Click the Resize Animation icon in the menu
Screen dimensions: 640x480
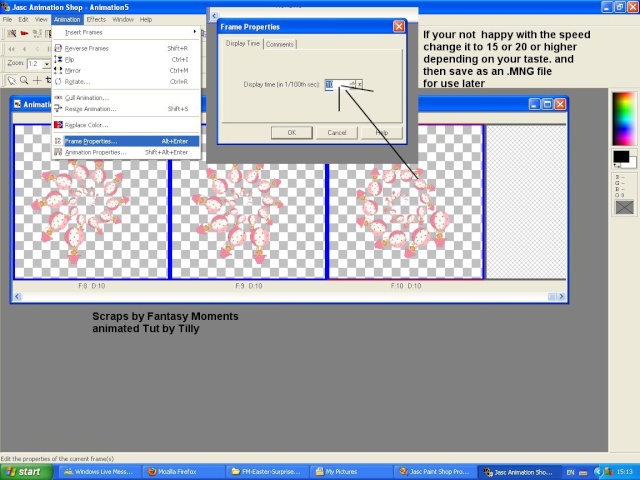click(x=58, y=109)
